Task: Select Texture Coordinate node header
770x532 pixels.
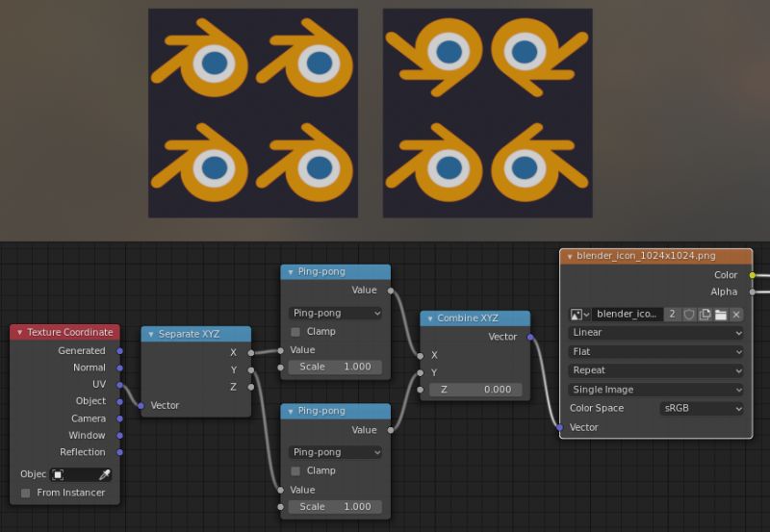Action: pos(64,332)
